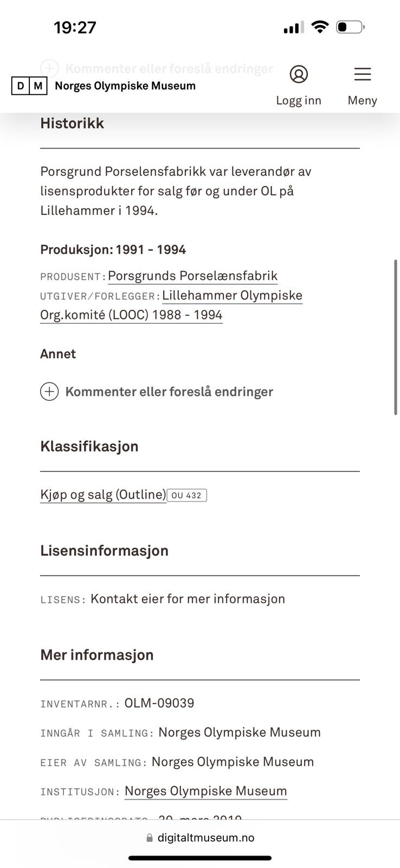Image resolution: width=400 pixels, height=868 pixels.
Task: Open the Porsgrunds Porselænsfabrik producer link
Action: click(x=192, y=276)
